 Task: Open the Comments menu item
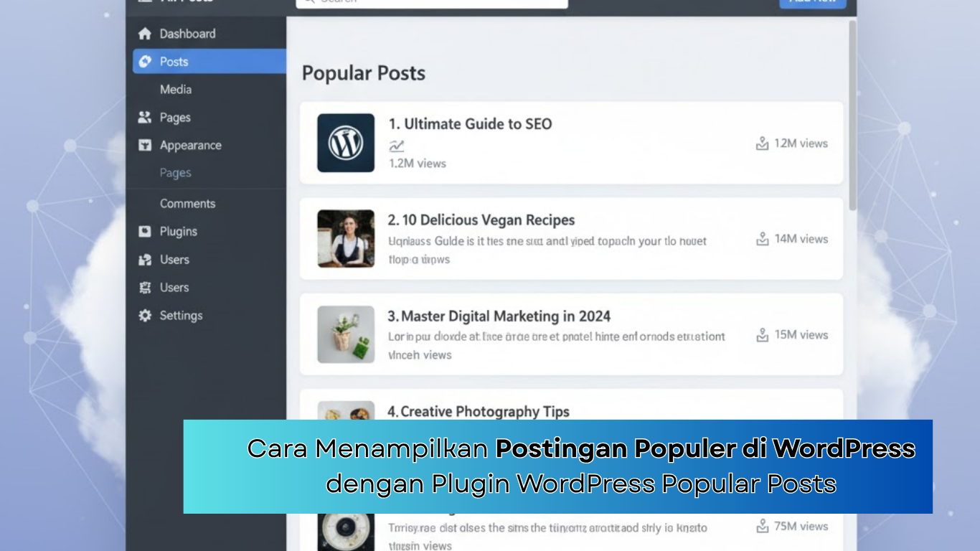187,204
